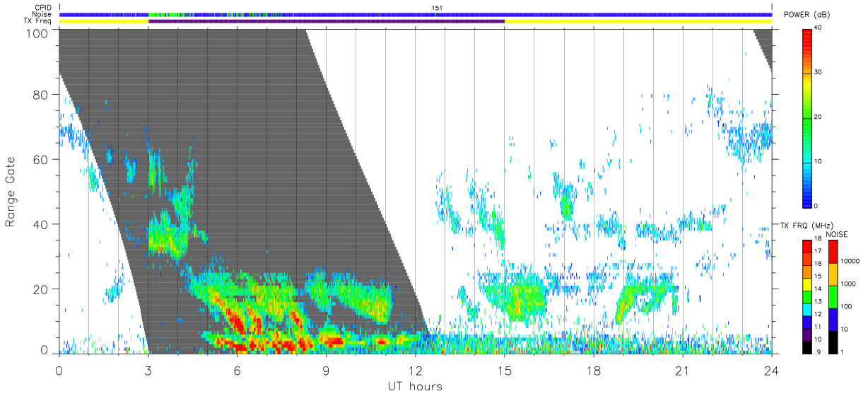
Task: Select the green swatch in NOISE legend
Action: click(833, 296)
